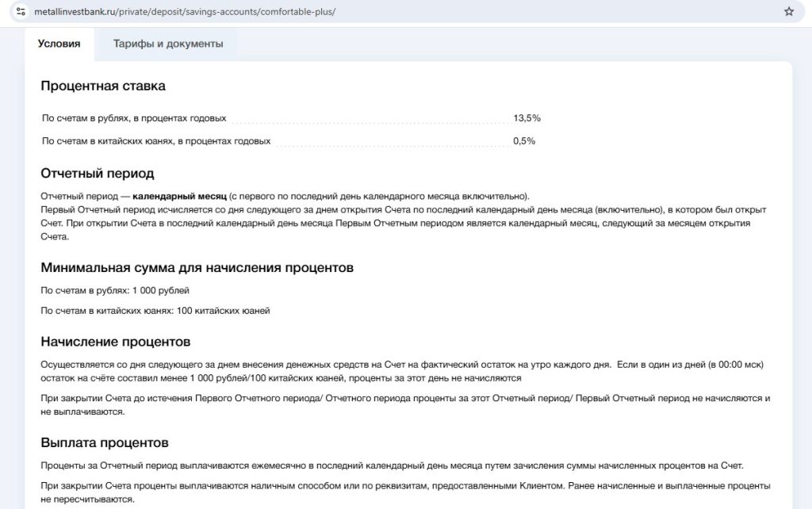This screenshot has height=509, width=812.
Task: Click the Отчетный период heading
Action: pyautogui.click(x=98, y=173)
